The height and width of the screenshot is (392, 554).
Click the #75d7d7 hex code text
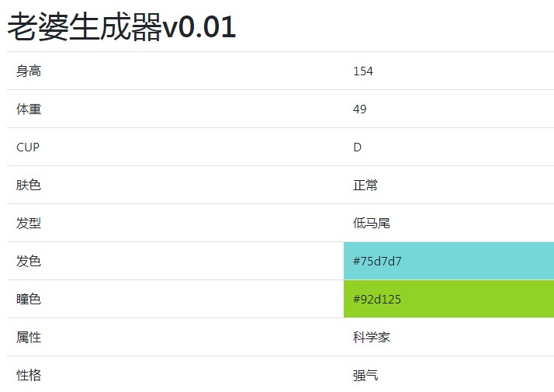tap(377, 262)
